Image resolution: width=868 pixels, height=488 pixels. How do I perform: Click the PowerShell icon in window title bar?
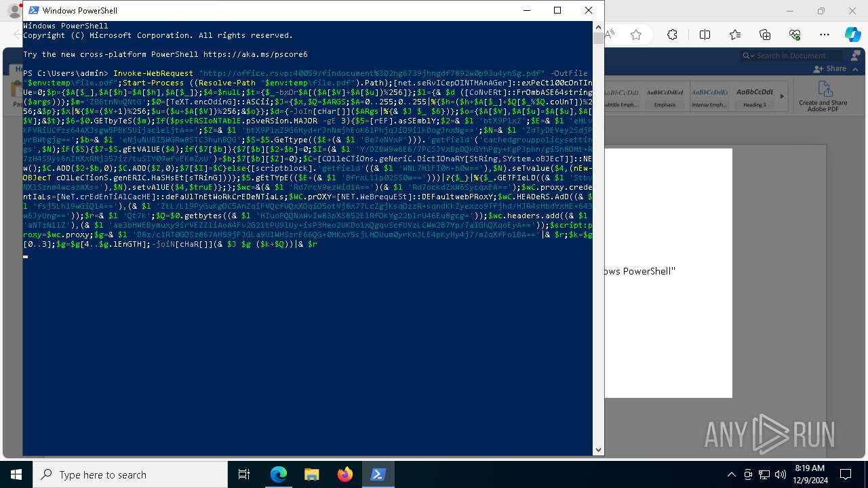[33, 10]
